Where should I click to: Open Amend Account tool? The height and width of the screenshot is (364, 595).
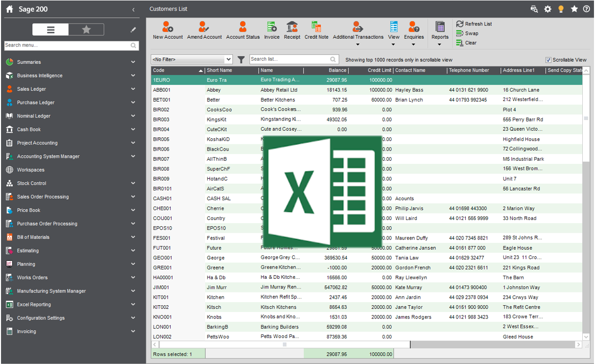[204, 30]
